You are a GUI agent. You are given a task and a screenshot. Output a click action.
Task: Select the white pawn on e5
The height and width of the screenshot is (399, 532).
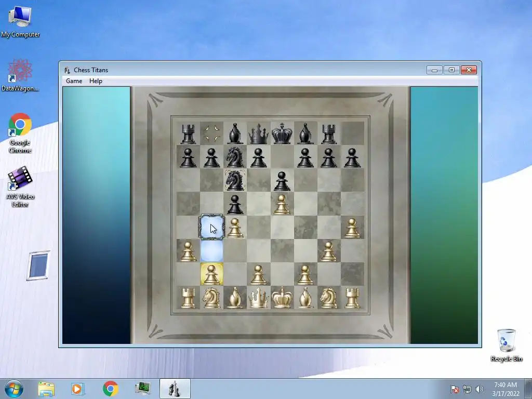click(x=282, y=205)
